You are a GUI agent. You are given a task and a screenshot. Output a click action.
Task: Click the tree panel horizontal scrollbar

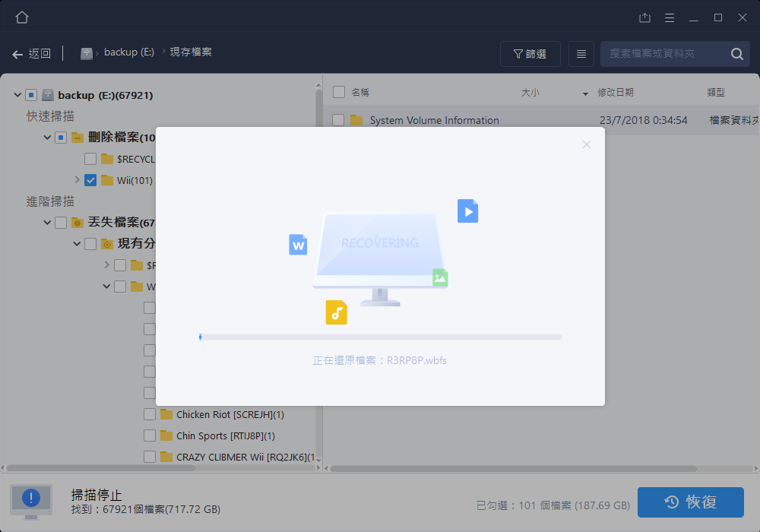(101, 468)
